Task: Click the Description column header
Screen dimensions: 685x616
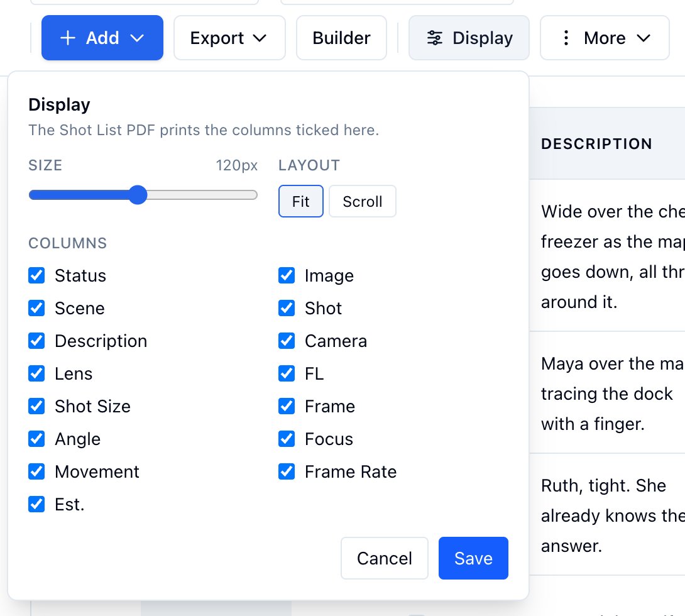Action: tap(596, 144)
